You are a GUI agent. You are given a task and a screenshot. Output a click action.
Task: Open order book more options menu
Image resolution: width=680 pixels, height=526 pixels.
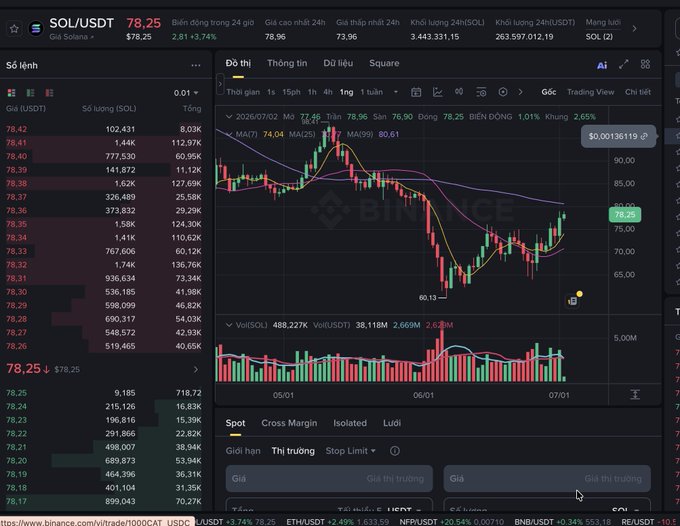click(196, 65)
